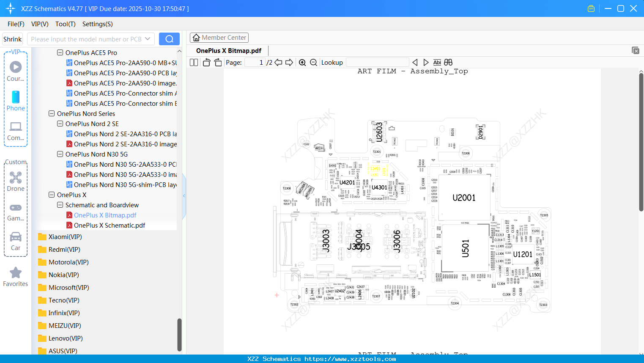Click the PDF viewer vertical scrollbar
Viewport: 644px width, 363px height.
point(641,142)
